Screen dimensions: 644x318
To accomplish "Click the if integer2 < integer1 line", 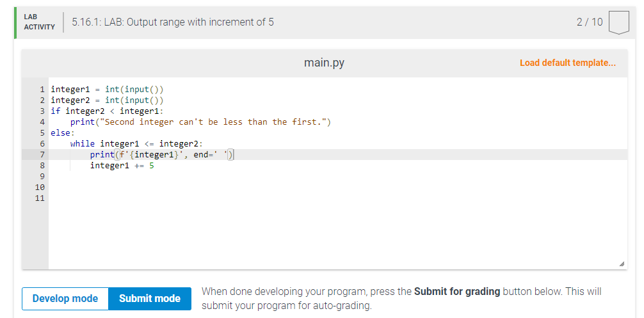I will (107, 111).
